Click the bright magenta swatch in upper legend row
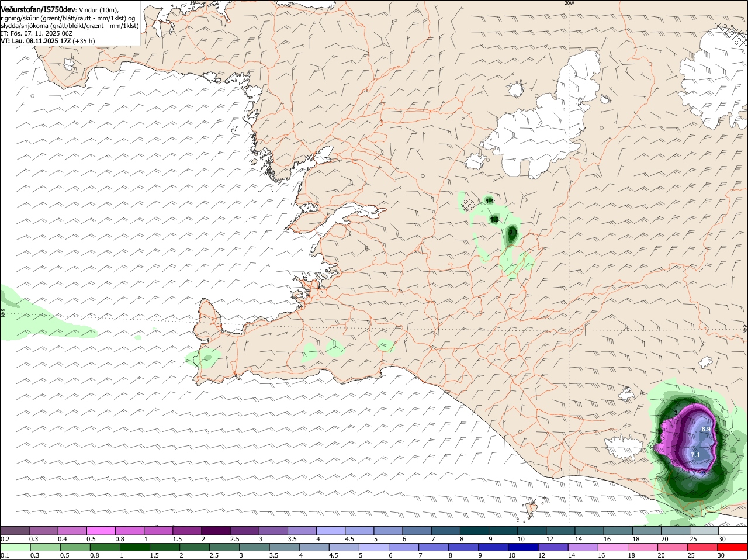The image size is (748, 560). coord(101,530)
